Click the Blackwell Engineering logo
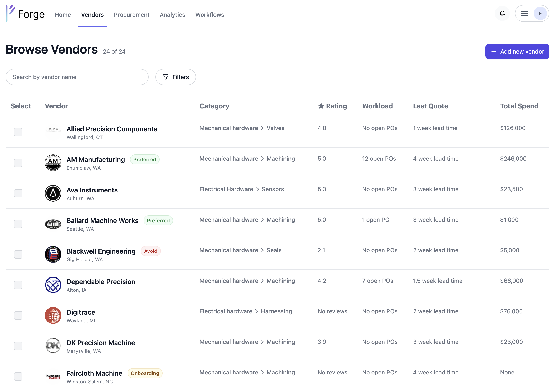This screenshot has width=554, height=392. (53, 254)
